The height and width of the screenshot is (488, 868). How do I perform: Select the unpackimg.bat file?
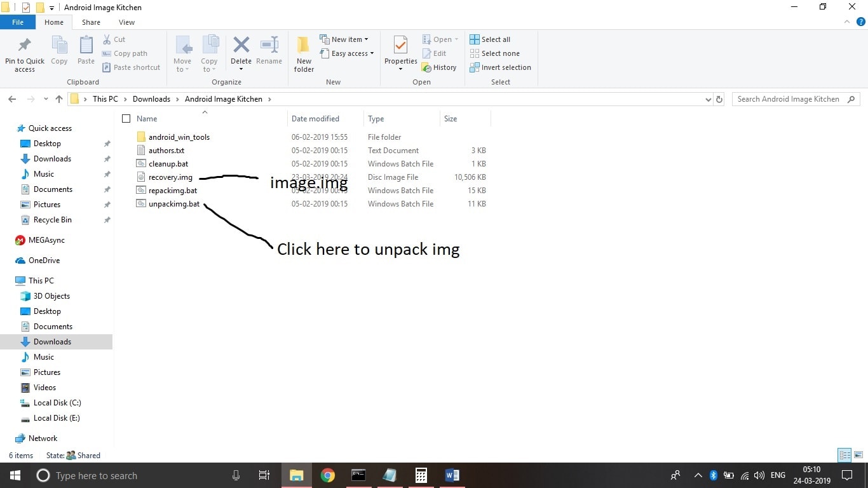(174, 204)
